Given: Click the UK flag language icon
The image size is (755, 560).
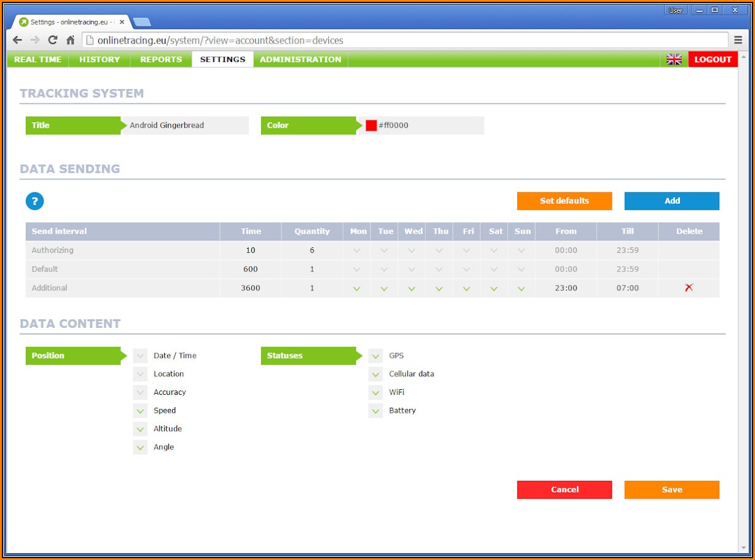Looking at the screenshot, I should [x=674, y=60].
